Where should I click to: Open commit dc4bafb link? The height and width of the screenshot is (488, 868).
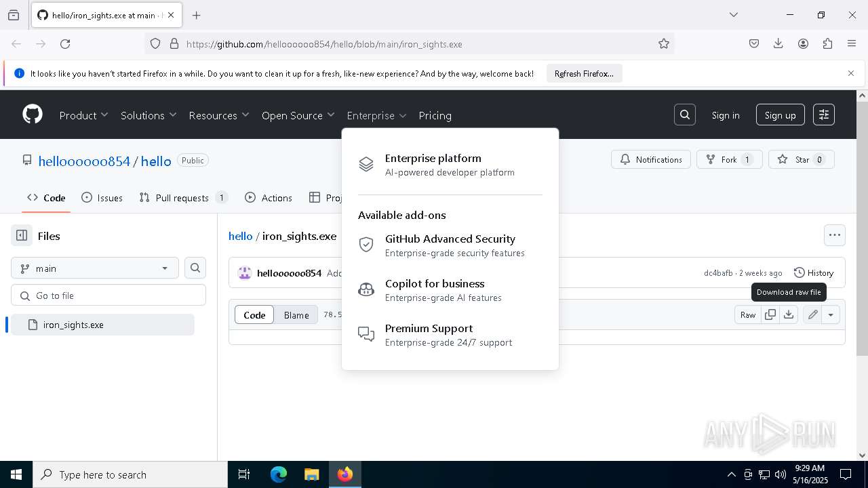(718, 272)
